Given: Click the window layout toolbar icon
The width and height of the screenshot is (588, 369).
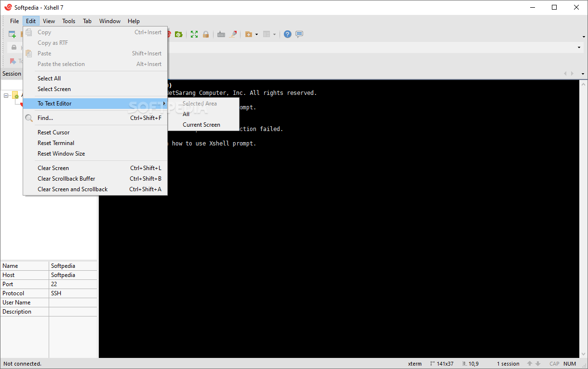Looking at the screenshot, I should tap(267, 34).
